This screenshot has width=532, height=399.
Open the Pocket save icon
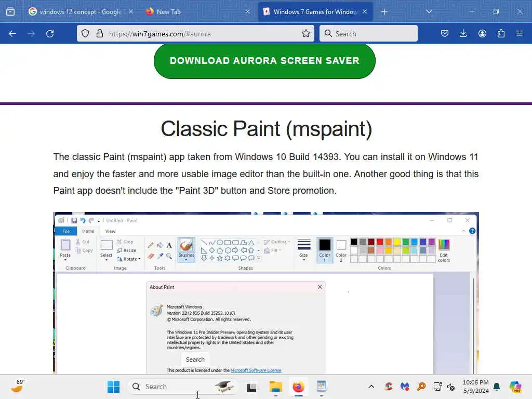(x=445, y=33)
